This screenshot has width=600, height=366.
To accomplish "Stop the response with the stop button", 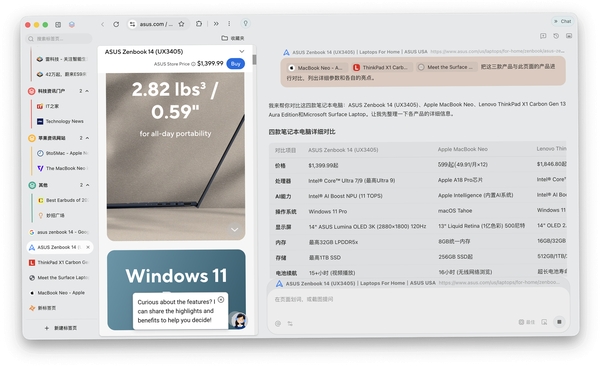I will tap(559, 322).
